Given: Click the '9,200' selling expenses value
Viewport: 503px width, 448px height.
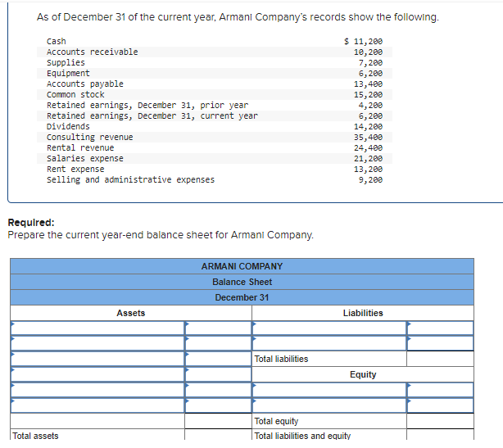Looking at the screenshot, I should click(370, 179).
